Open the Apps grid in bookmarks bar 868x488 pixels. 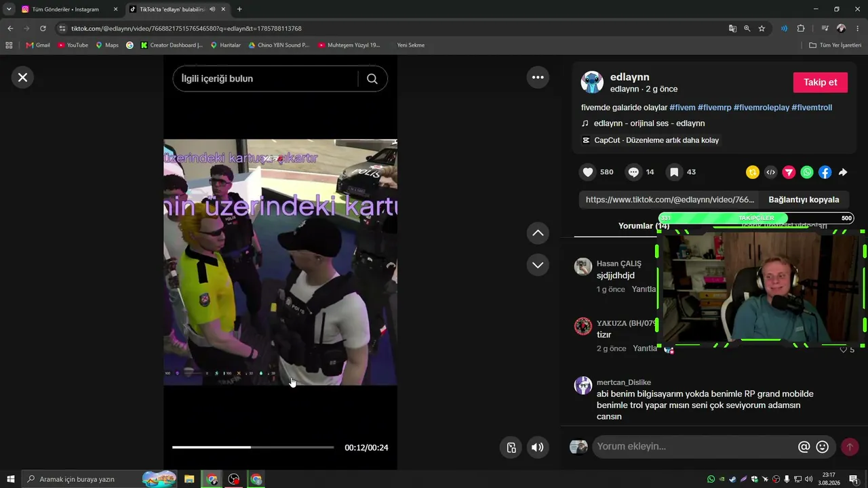coord(9,45)
